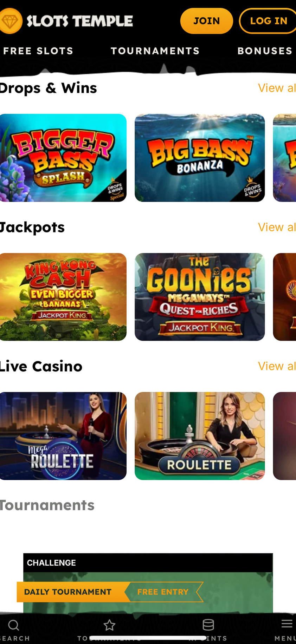This screenshot has height=644, width=296.
Task: Tap the Slots Temple diamond logo icon
Action: click(10, 21)
